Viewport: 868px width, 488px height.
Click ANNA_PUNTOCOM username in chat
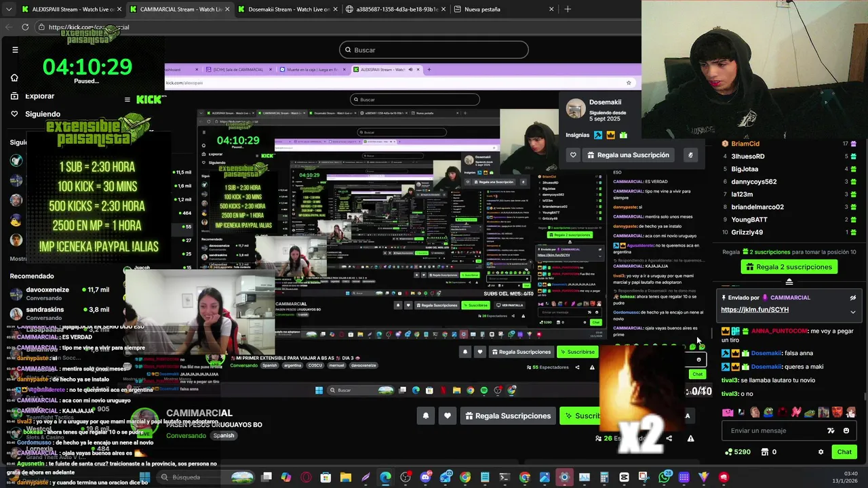[x=780, y=331]
